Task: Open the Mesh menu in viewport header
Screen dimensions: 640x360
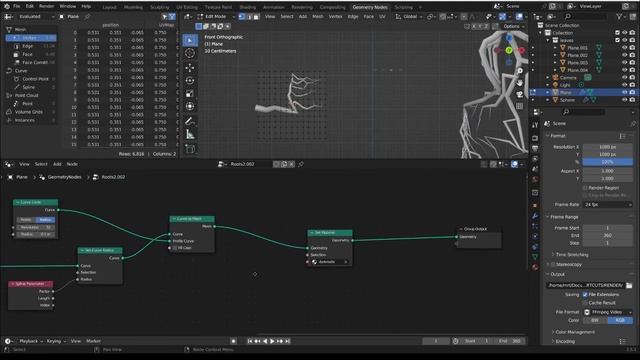Action: point(318,17)
